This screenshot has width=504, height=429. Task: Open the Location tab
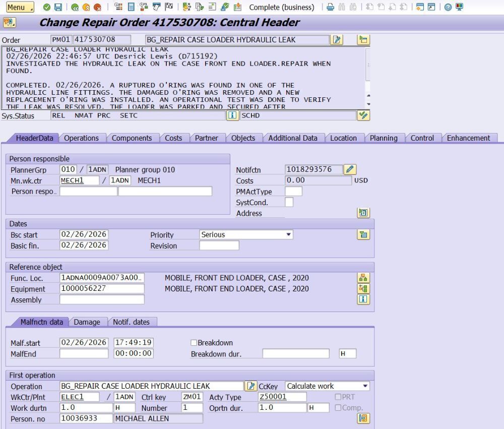(x=344, y=138)
